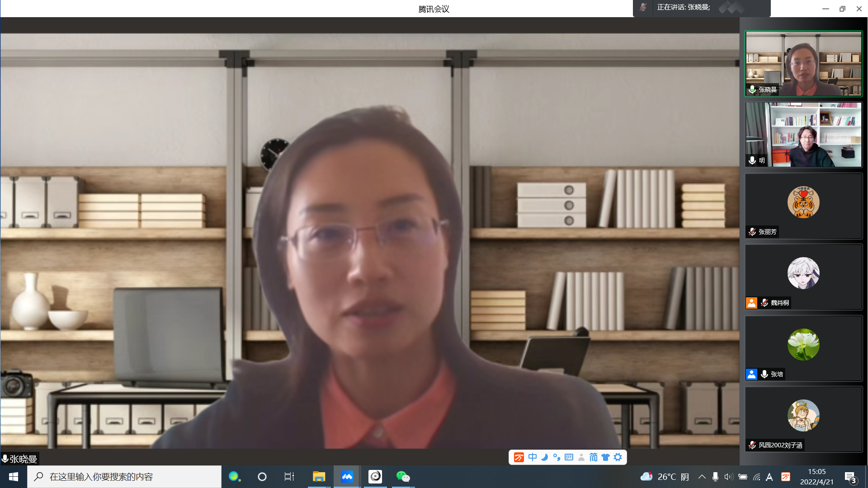This screenshot has height=488, width=868.
Task: Open the IME skin shirt icon
Action: [x=606, y=457]
